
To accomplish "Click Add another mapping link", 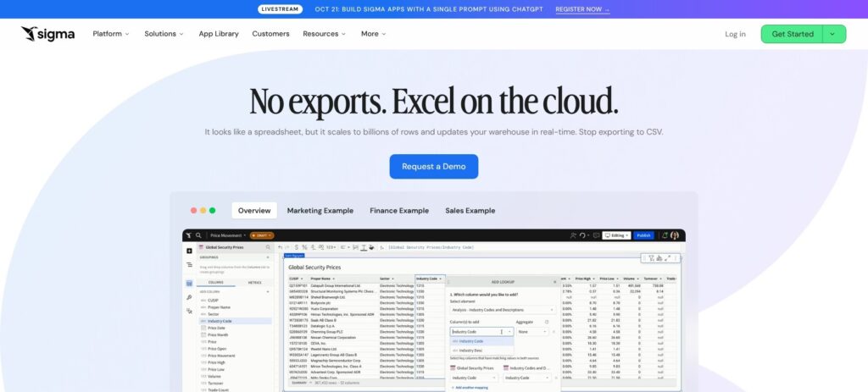I will coord(470,388).
